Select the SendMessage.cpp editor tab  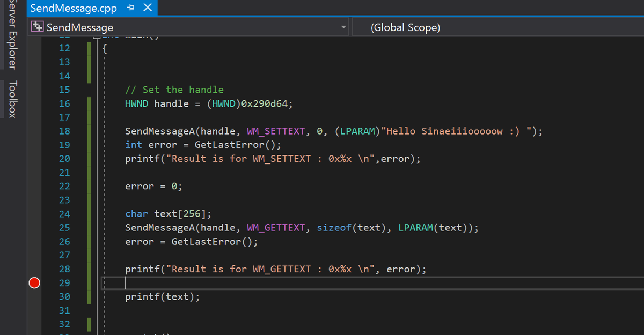[x=74, y=8]
